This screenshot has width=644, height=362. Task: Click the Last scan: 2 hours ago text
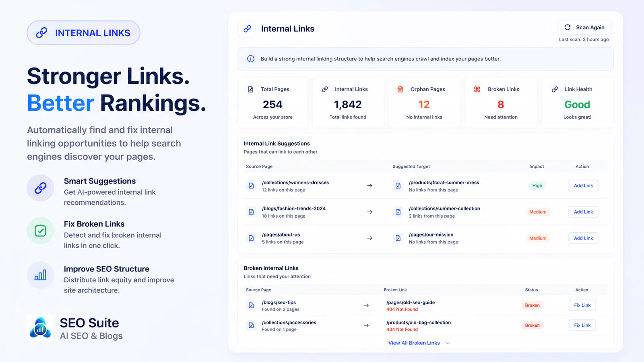[584, 39]
